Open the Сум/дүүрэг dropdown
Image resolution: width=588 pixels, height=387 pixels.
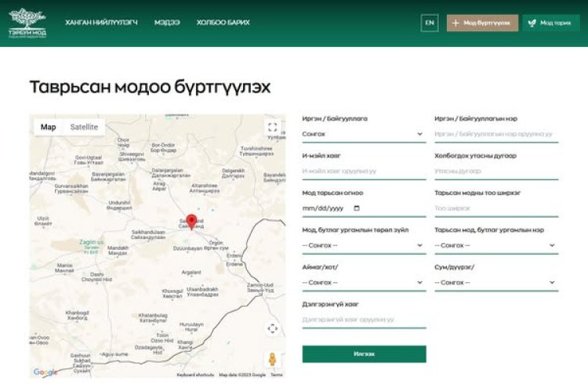pos(495,282)
